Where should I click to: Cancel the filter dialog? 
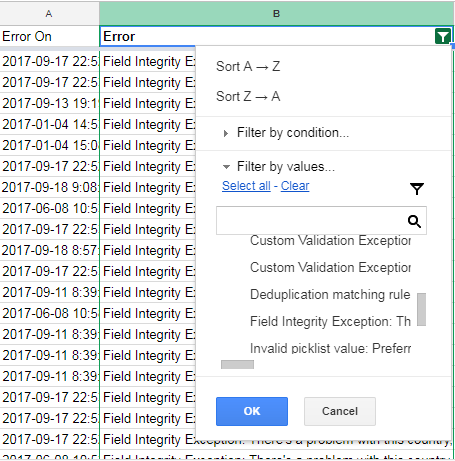click(340, 411)
